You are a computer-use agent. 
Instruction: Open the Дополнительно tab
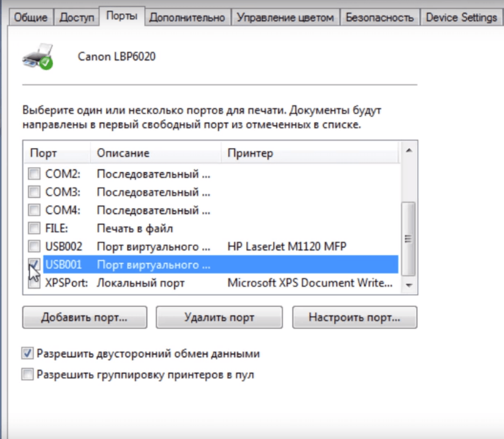tap(187, 18)
